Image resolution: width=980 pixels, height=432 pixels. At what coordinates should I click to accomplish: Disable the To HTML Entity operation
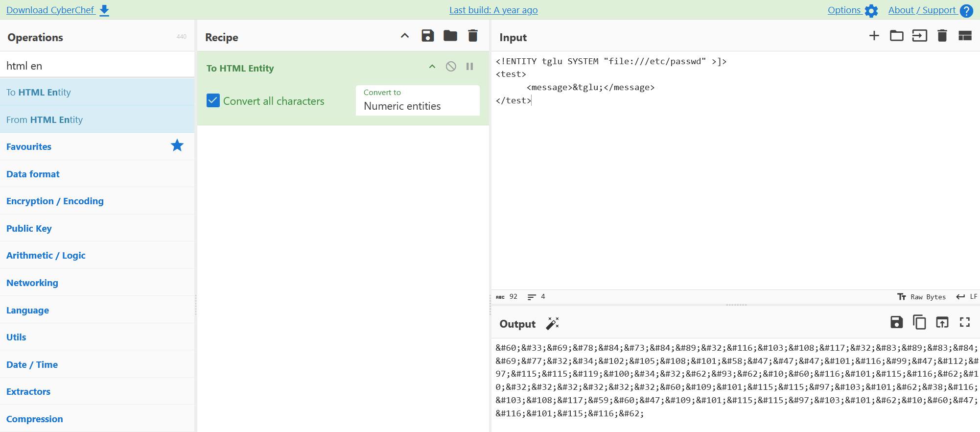[x=451, y=67]
